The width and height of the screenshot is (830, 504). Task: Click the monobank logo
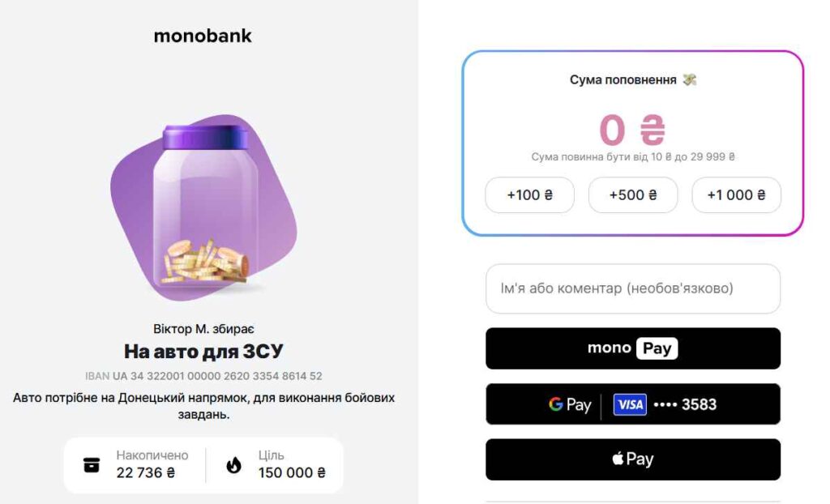pyautogui.click(x=203, y=36)
